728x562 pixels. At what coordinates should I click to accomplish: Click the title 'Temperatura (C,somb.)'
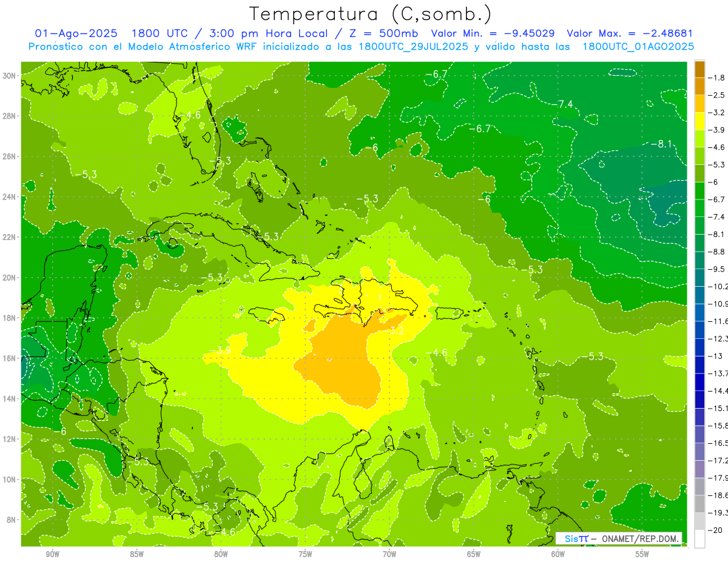pos(371,15)
